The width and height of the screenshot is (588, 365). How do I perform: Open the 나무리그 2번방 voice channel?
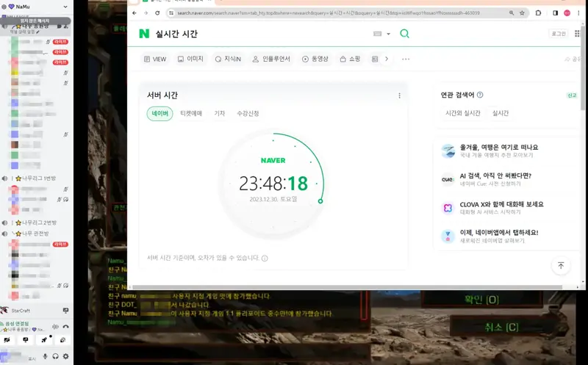click(x=35, y=223)
